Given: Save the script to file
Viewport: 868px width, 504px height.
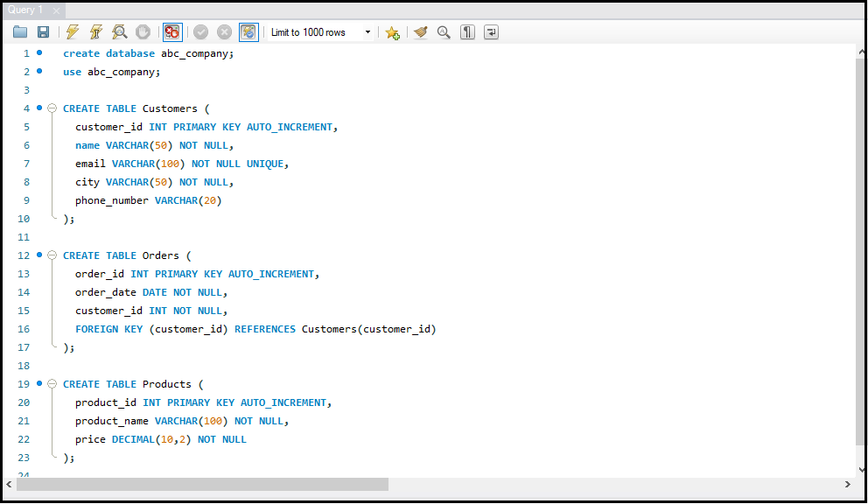Looking at the screenshot, I should coord(43,32).
